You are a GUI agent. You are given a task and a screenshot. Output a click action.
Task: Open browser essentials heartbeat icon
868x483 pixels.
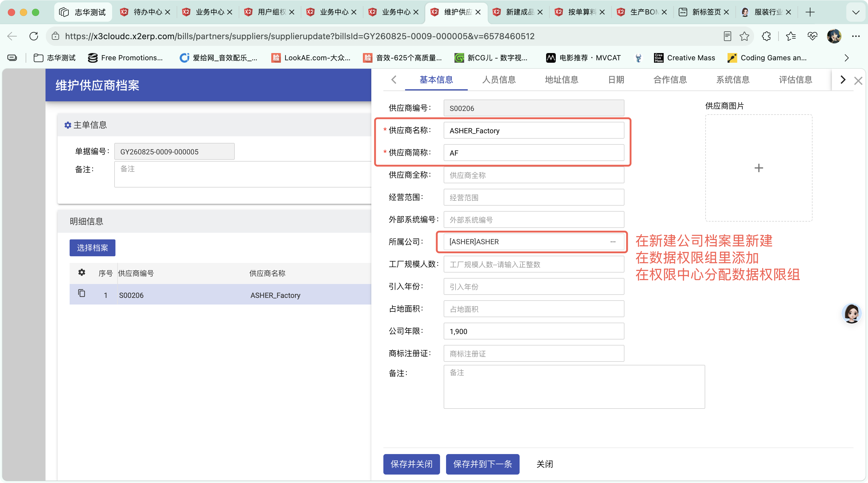click(x=812, y=36)
